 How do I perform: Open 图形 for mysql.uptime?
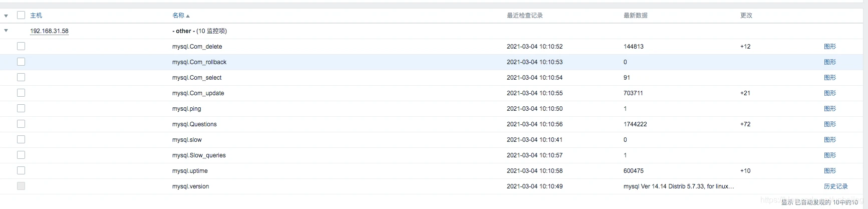point(830,171)
